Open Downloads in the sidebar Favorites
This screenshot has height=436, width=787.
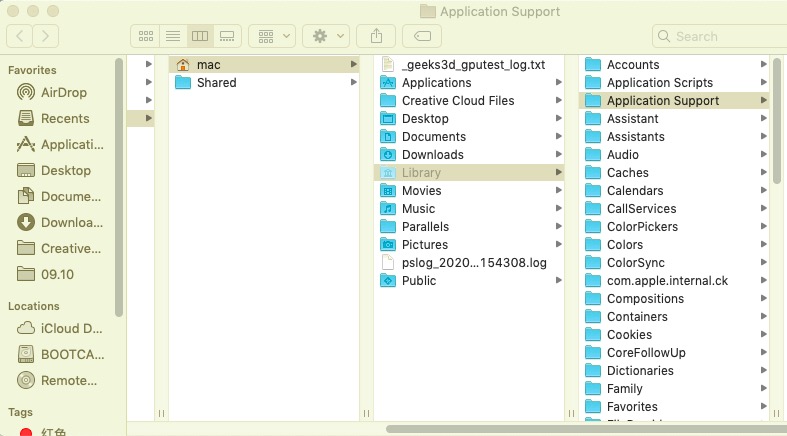point(60,222)
